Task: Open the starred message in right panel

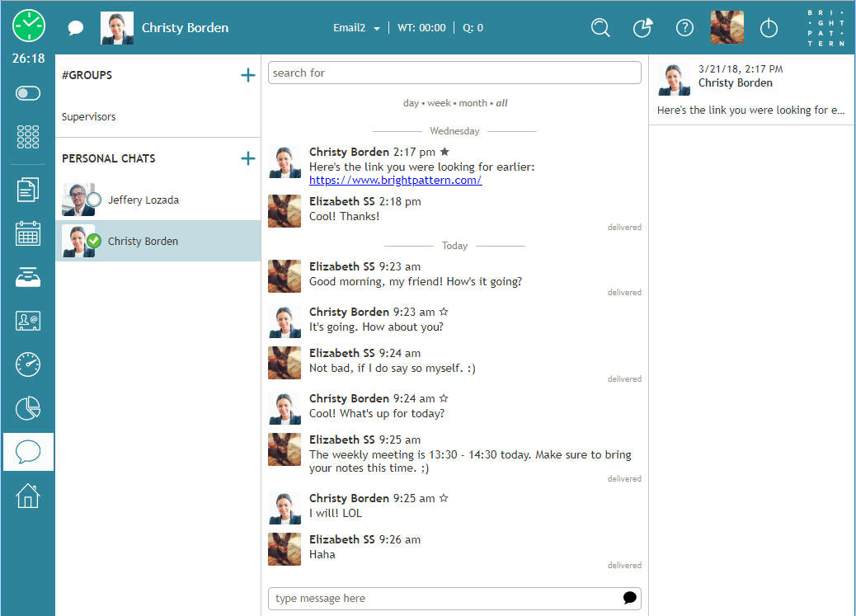Action: click(x=752, y=90)
